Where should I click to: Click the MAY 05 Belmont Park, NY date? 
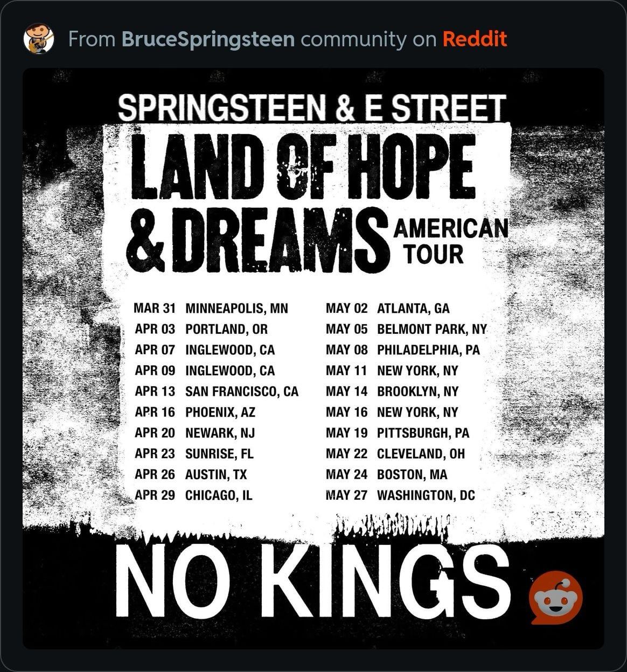[x=406, y=329]
